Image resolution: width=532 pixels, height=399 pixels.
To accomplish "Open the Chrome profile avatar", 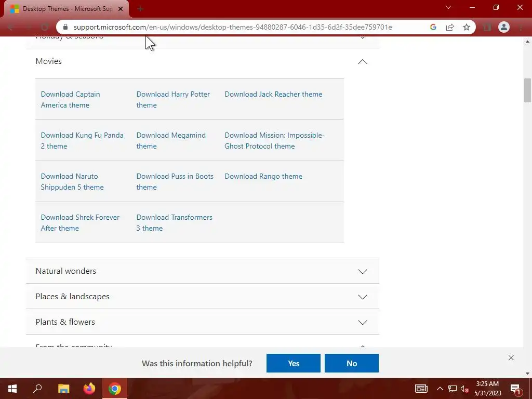I will pyautogui.click(x=504, y=27).
